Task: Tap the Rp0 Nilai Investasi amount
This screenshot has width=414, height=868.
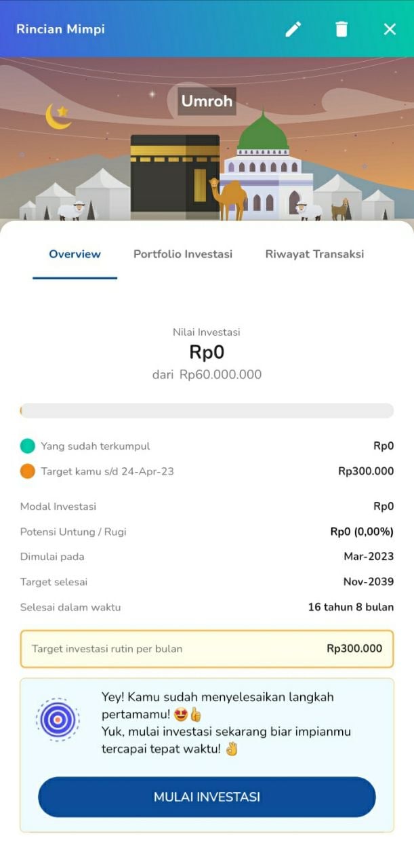Action: [207, 353]
